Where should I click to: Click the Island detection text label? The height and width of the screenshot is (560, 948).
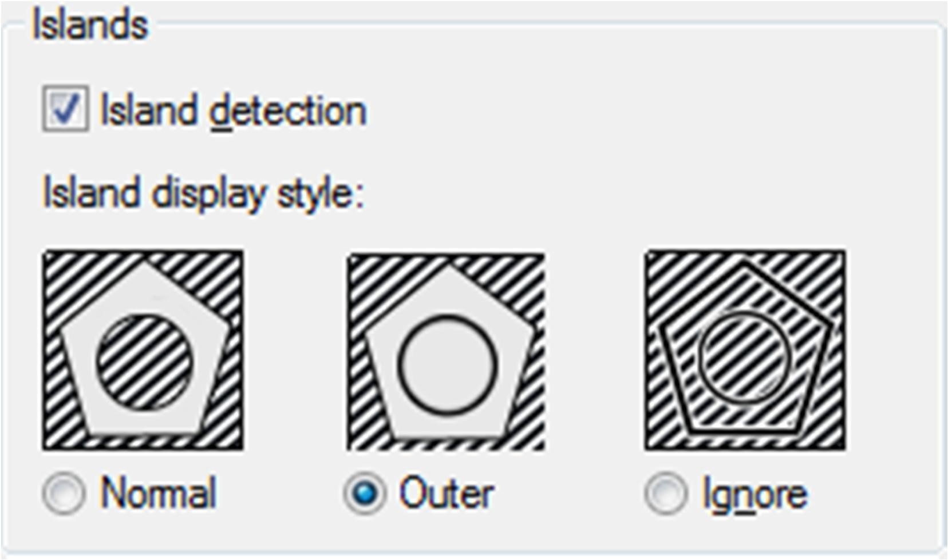233,110
